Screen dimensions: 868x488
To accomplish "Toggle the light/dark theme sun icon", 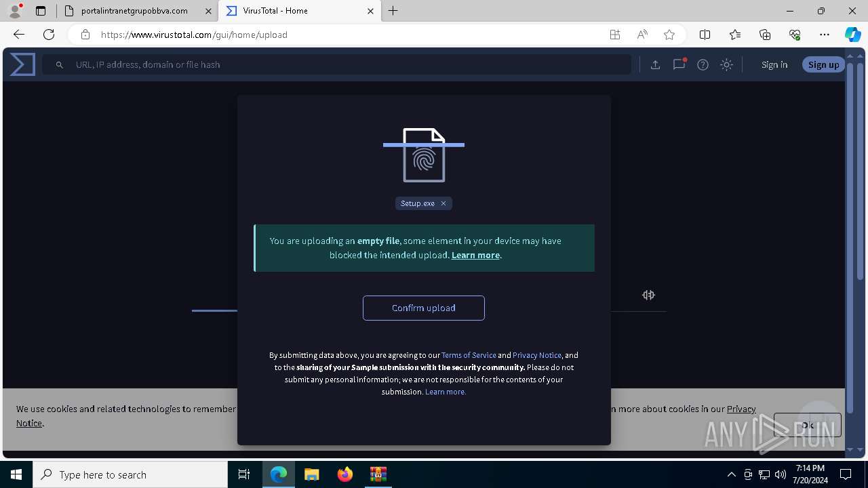I will tap(726, 65).
